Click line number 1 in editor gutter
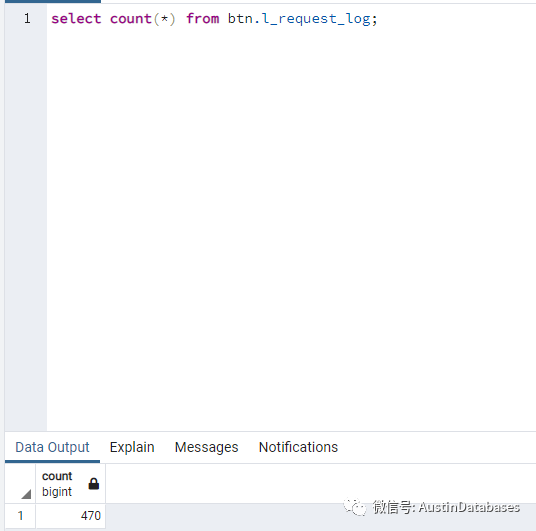536x531 pixels. click(27, 18)
